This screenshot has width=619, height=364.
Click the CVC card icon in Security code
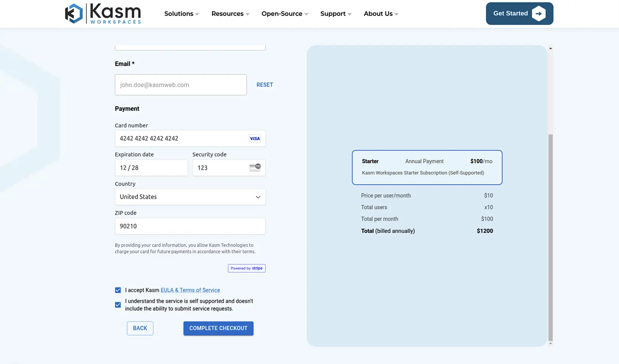point(255,168)
